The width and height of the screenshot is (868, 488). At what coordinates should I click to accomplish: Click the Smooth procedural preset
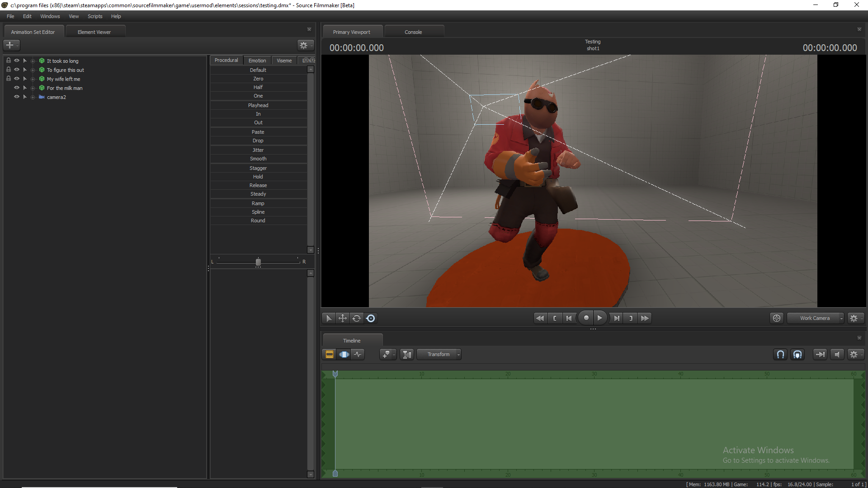(258, 159)
